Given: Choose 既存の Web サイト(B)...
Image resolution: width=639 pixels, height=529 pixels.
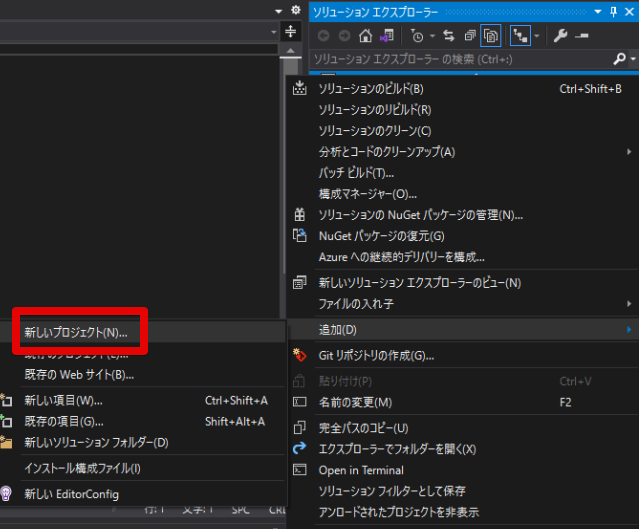Looking at the screenshot, I should pos(143,375).
